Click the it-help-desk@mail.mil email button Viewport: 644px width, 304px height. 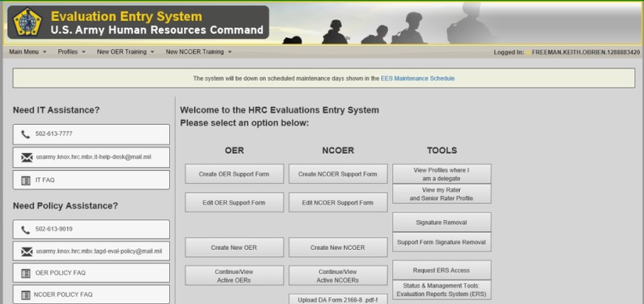point(91,157)
